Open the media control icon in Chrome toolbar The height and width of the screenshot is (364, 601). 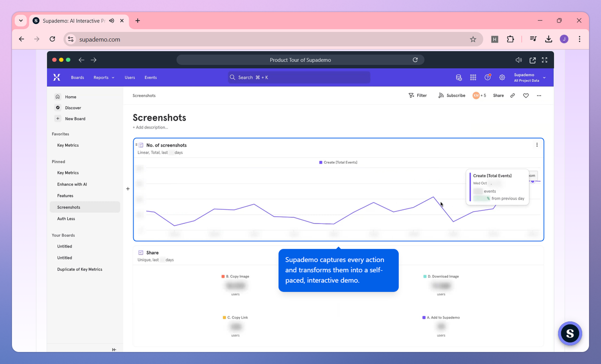(534, 39)
